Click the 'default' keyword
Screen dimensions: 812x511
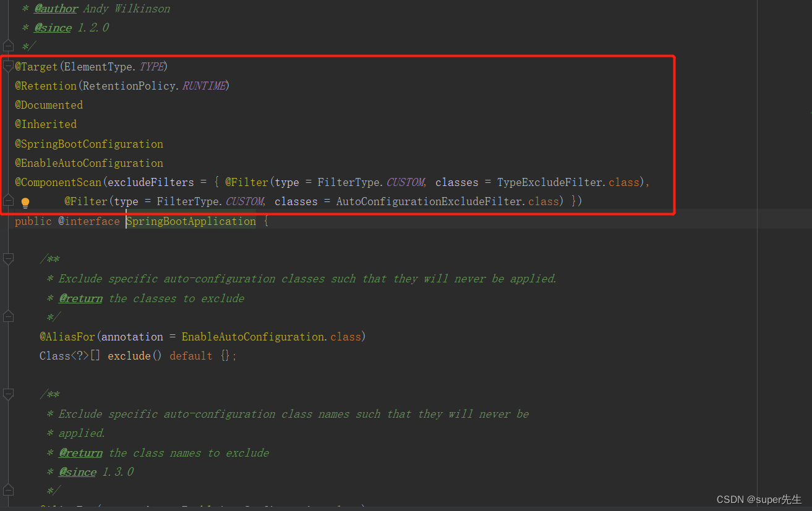click(x=191, y=356)
